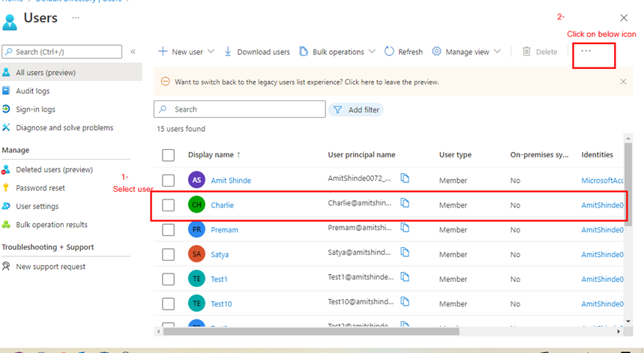This screenshot has height=353, width=644.
Task: Copy Satya's user principal name
Action: click(405, 252)
